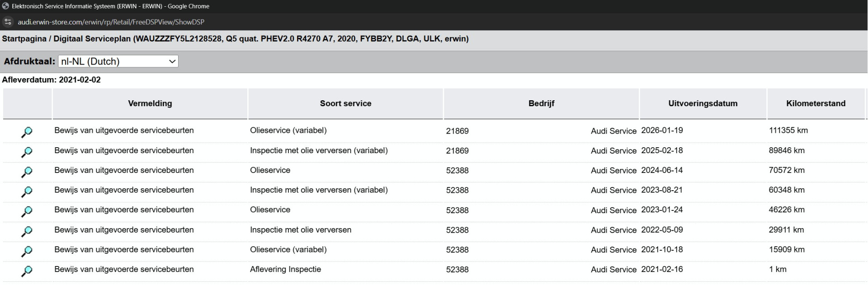Click magnifier for 29911 km inspection row
This screenshot has height=285, width=868.
point(27,232)
